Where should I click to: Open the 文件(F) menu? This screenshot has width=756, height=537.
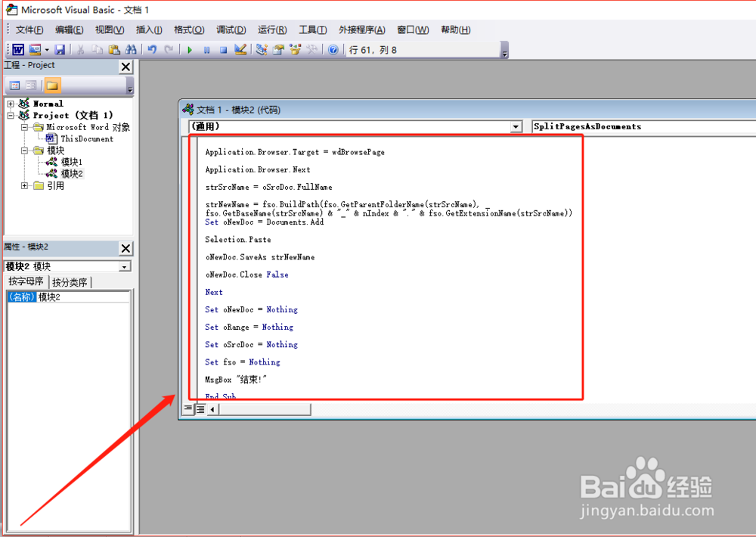pyautogui.click(x=29, y=30)
